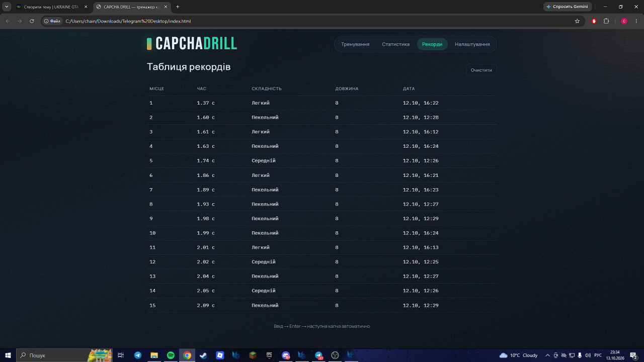
Task: Open the 10°C Cloudy weather widget
Action: (519, 355)
